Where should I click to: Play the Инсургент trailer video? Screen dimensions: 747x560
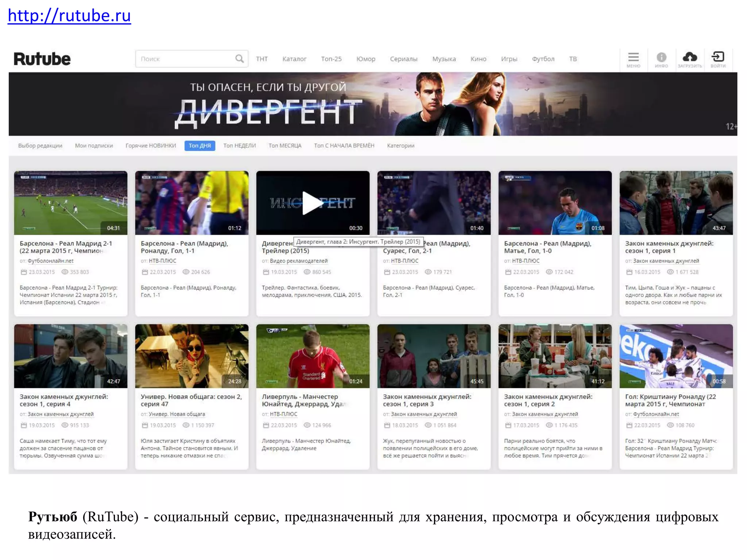313,203
